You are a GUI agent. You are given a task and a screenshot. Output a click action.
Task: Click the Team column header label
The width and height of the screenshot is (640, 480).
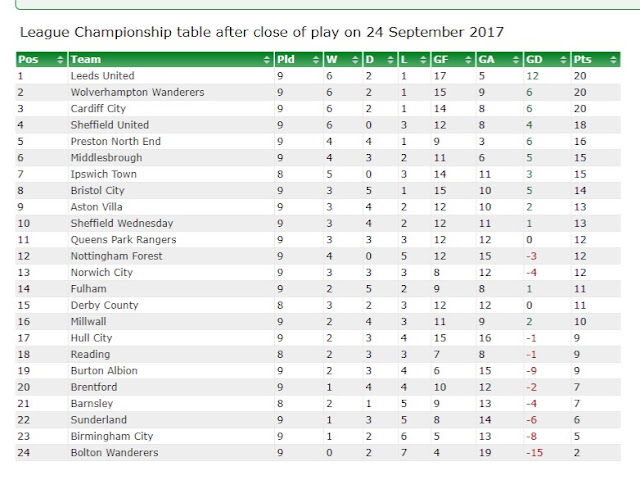(86, 60)
